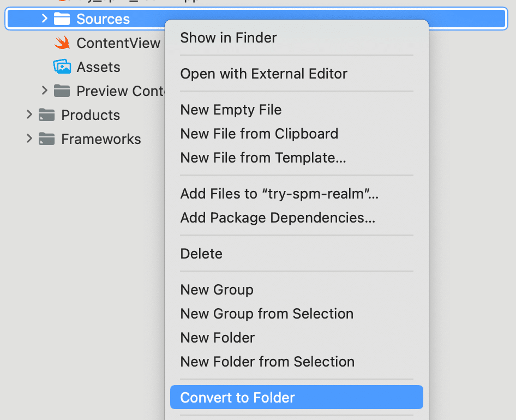
Task: Select Add Package Dependencies…
Action: tap(278, 217)
